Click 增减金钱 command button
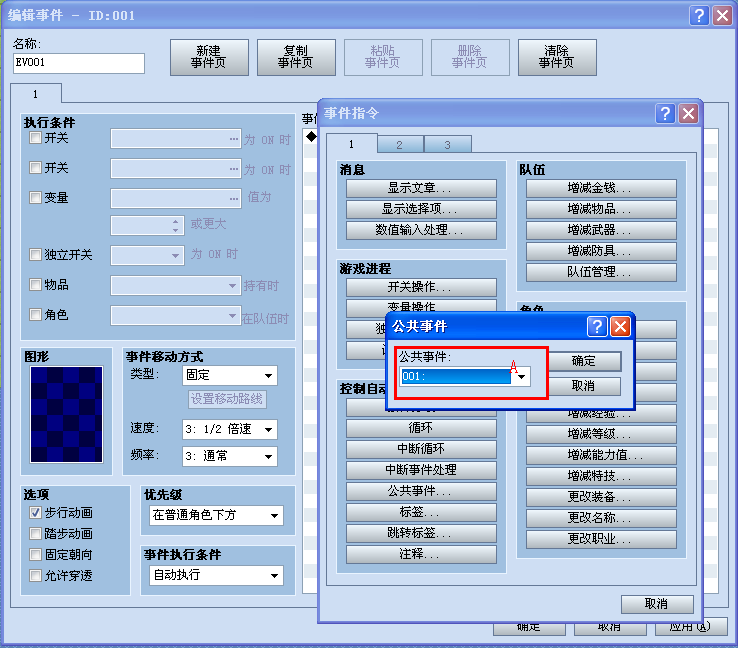 (x=601, y=188)
